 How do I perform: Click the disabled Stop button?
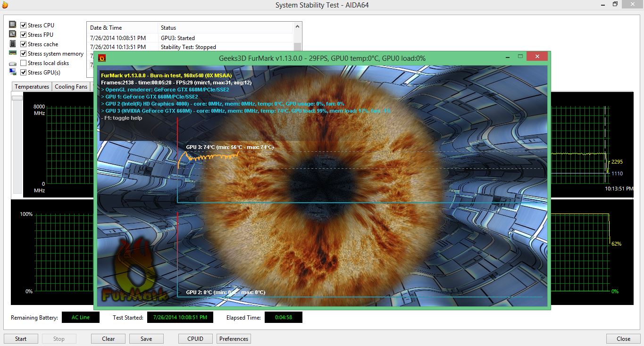click(x=59, y=338)
